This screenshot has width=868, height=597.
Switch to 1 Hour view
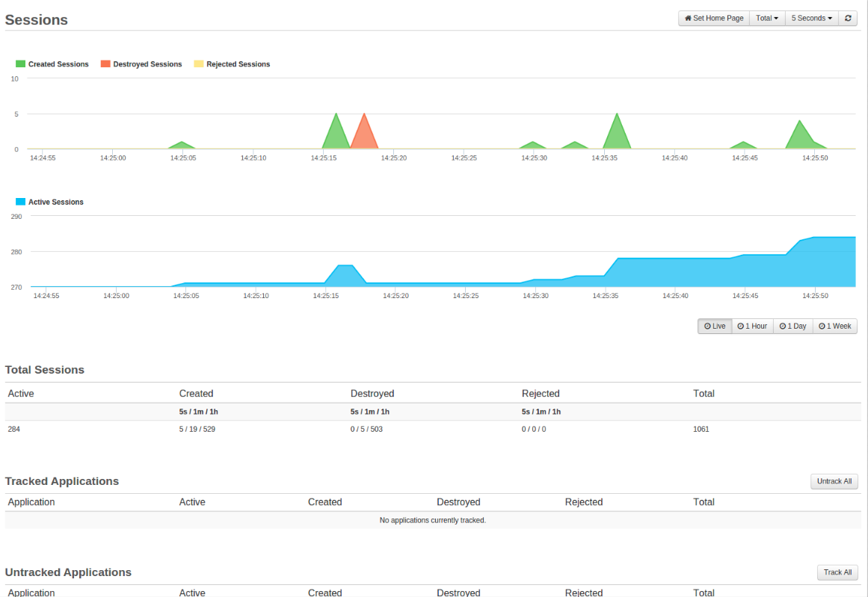point(752,326)
